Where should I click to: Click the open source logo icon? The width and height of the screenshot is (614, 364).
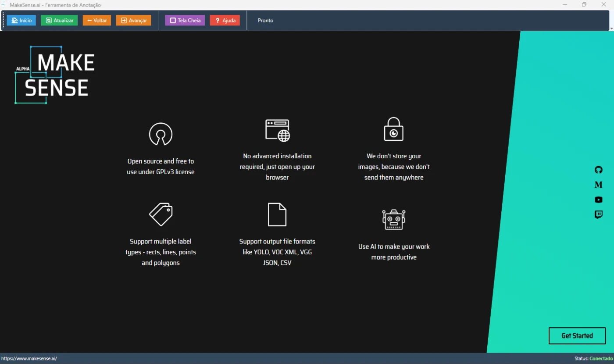tap(161, 134)
